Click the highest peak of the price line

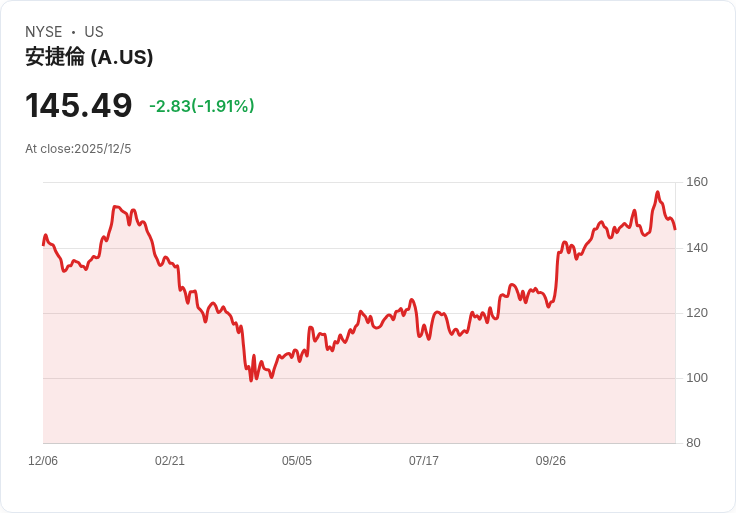coord(657,192)
